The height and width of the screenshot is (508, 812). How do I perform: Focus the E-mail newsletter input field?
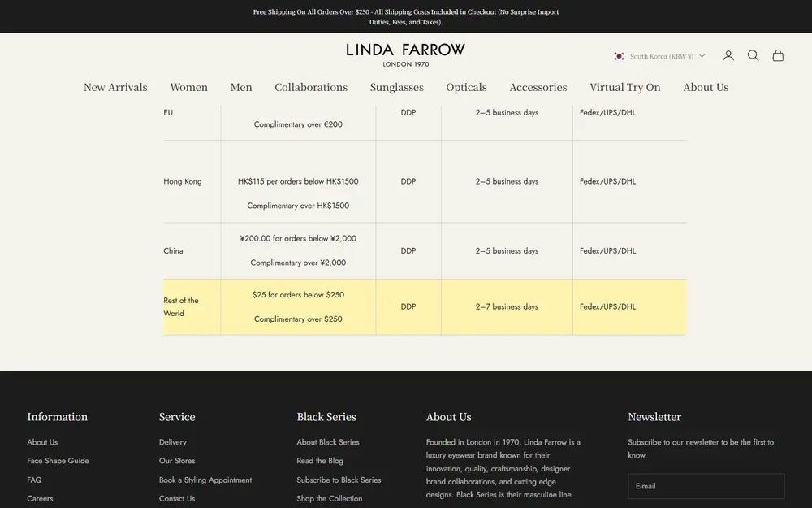[706, 486]
